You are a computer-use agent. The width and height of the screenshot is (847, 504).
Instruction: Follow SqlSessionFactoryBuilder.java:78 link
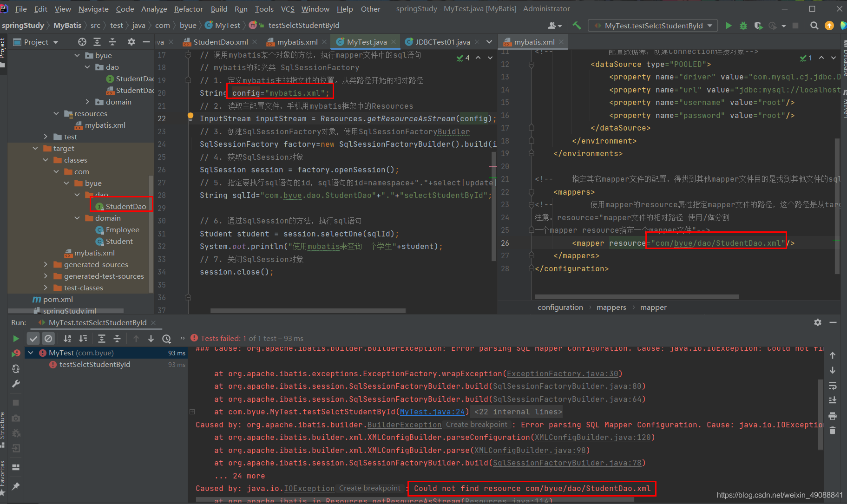click(x=567, y=463)
